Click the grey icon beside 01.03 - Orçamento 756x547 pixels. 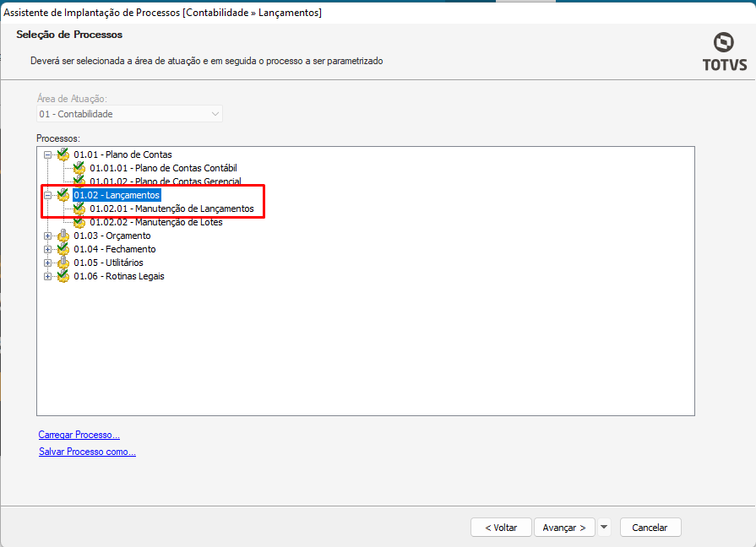[63, 236]
